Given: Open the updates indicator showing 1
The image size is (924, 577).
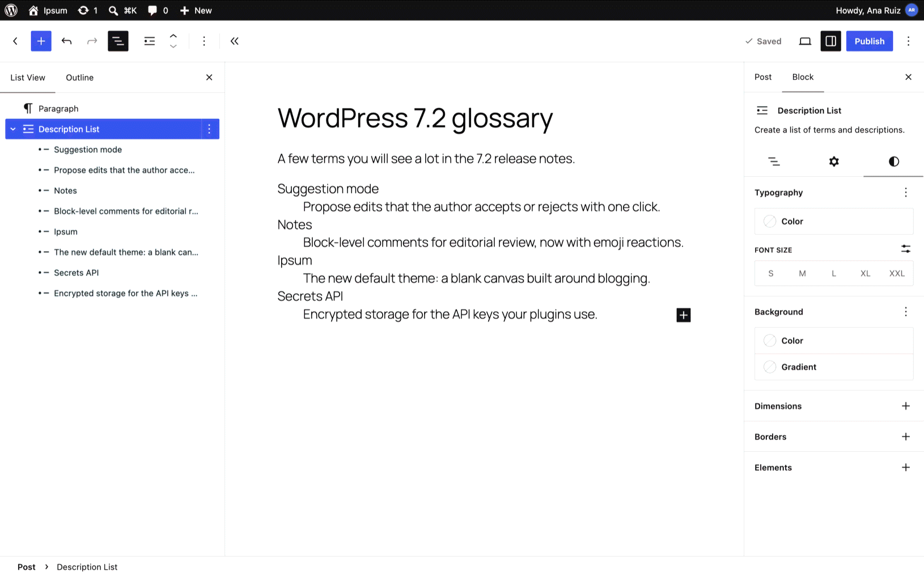Looking at the screenshot, I should click(88, 10).
